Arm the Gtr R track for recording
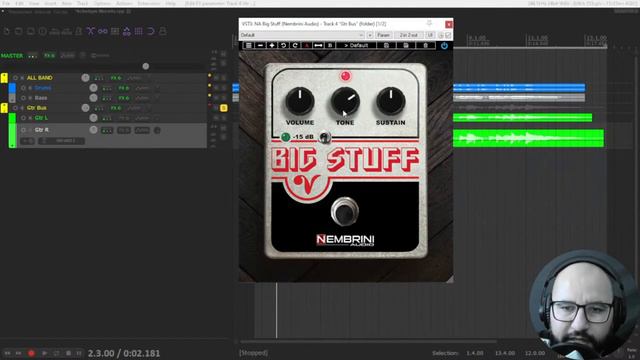Viewport: 640px width, 360px height. 23,130
